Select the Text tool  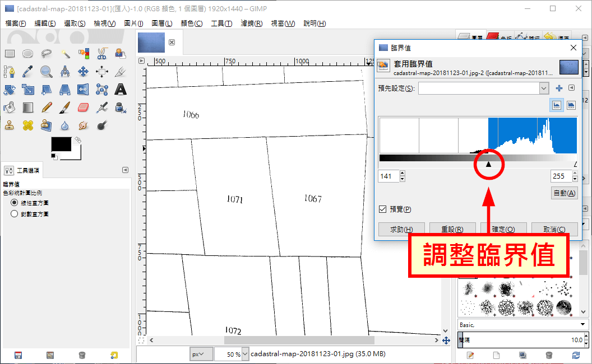tap(120, 89)
